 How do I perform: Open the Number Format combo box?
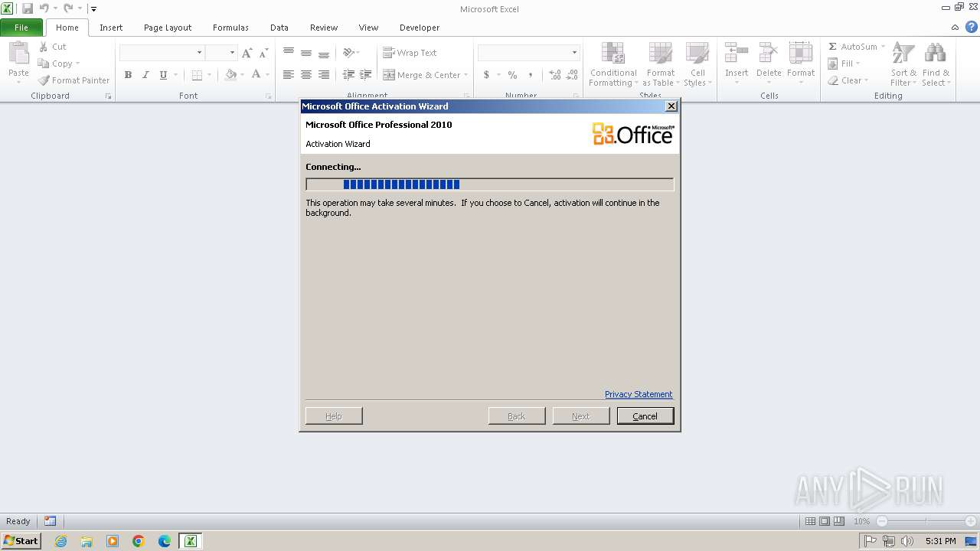pyautogui.click(x=528, y=53)
